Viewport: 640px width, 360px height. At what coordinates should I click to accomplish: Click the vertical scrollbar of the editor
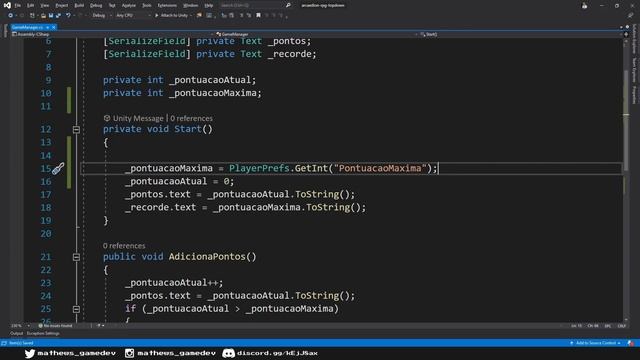[626, 180]
